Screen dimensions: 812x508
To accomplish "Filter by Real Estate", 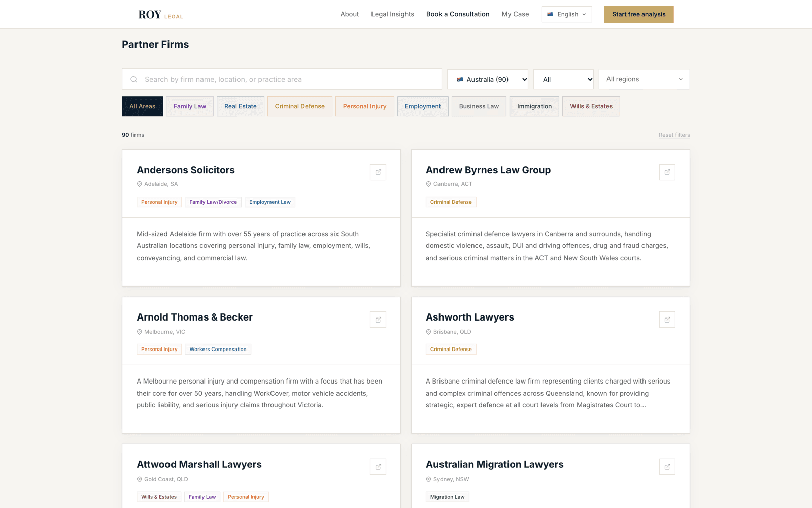I will (241, 106).
